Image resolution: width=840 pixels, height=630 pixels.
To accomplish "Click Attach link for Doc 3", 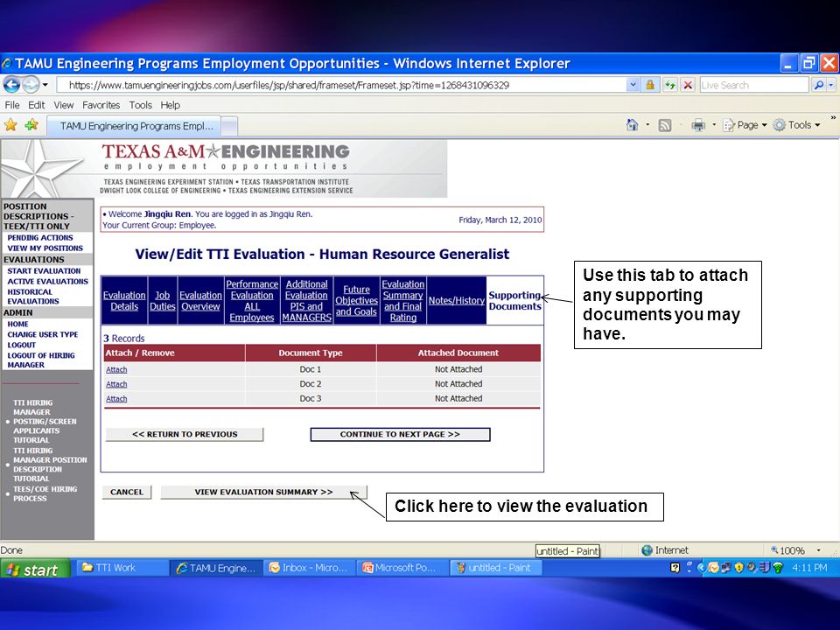I will (116, 399).
